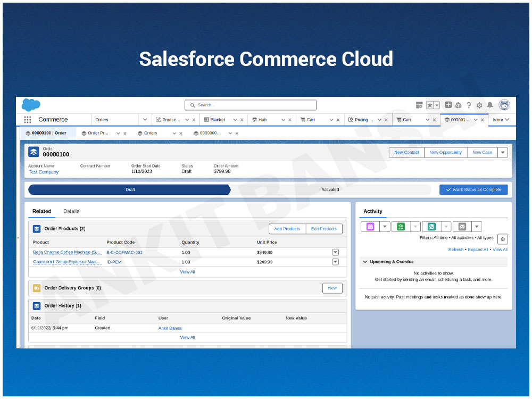Open the Bella Chrome Coffee Machine product link
Viewport: 532px width, 399px height.
point(67,252)
